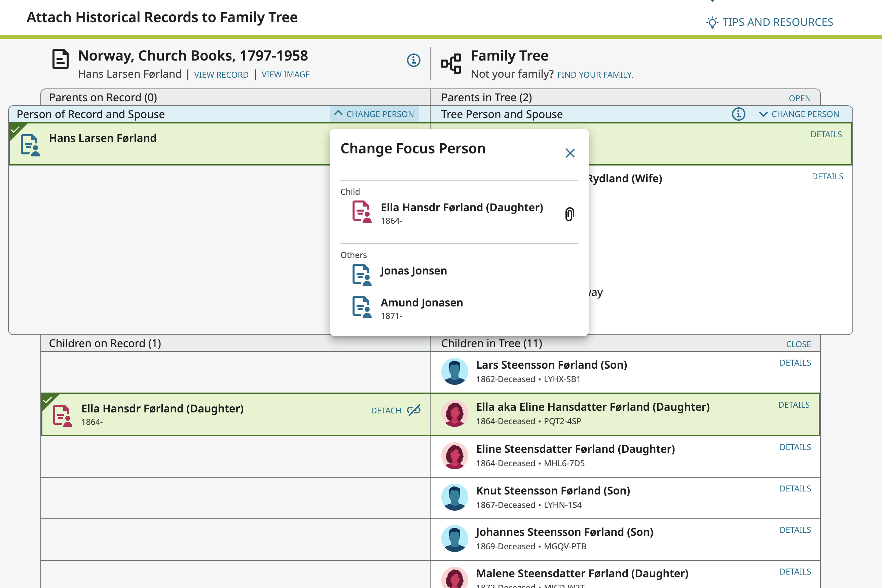Click the paperclip icon beside Ella Hansdr Førland

pos(569,214)
